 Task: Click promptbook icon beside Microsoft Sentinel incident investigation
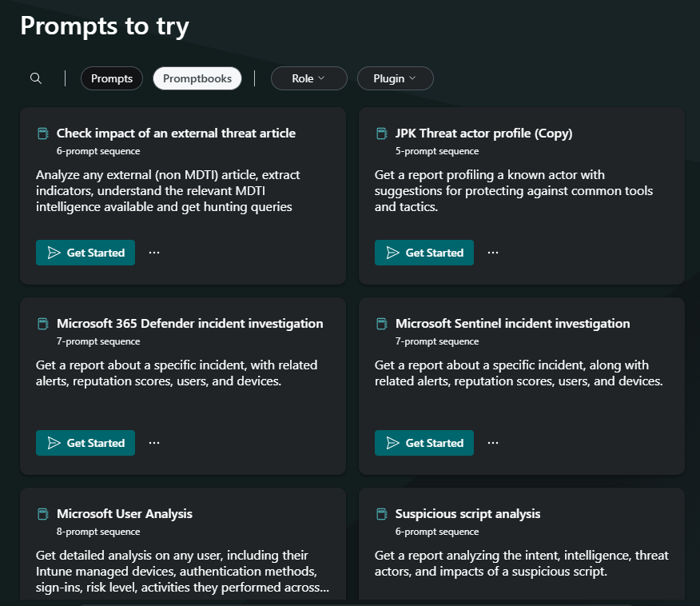(x=382, y=324)
